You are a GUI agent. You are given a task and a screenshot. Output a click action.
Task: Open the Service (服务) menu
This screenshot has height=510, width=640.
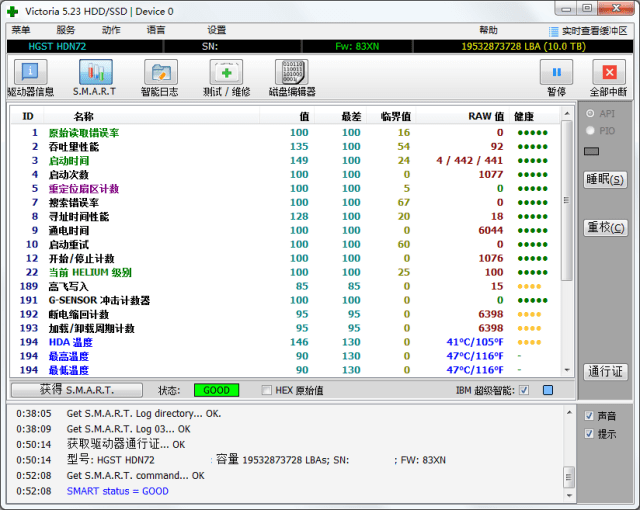[x=66, y=30]
